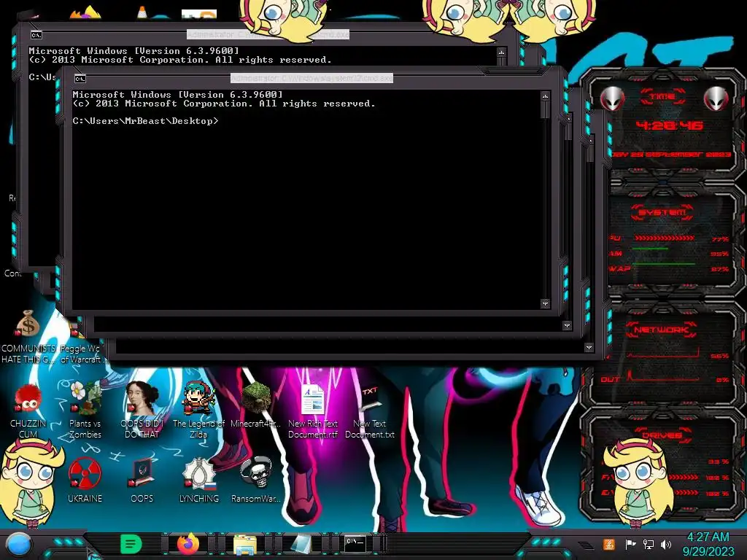This screenshot has width=747, height=560.
Task: Select The Legend of Zilda shortcut
Action: (x=198, y=411)
